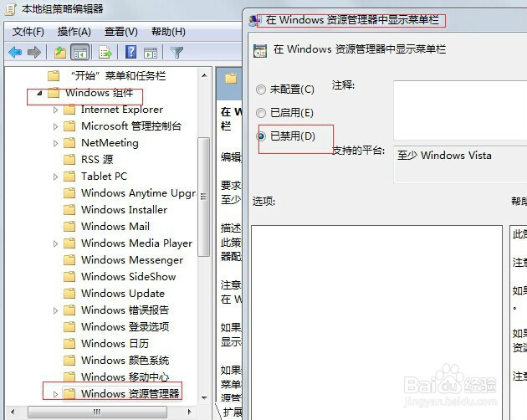Viewport: 527px width, 420px height.
Task: Select the Microsoft 管理控制台 tree item
Action: pos(131,126)
